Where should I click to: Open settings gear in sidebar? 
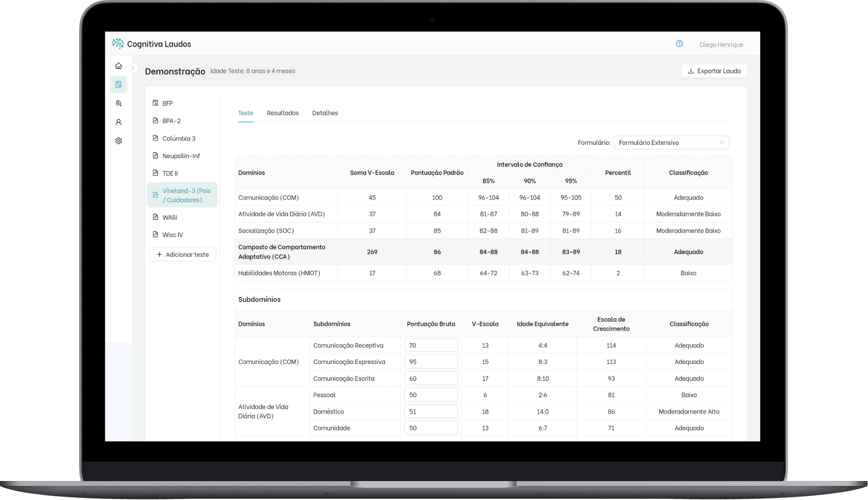click(x=118, y=141)
